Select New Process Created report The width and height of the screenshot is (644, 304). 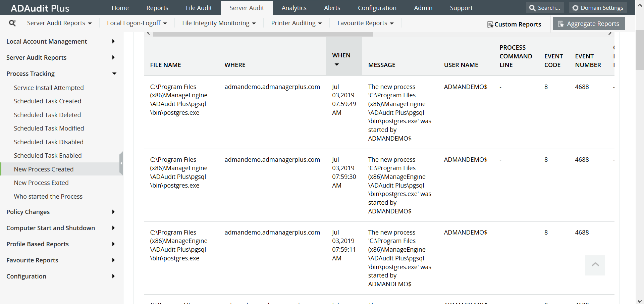(44, 169)
